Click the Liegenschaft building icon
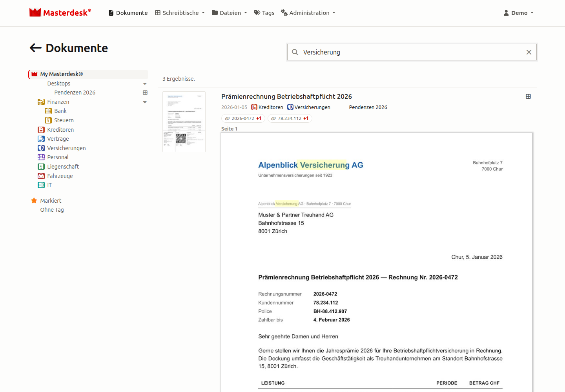The image size is (565, 392). (x=41, y=167)
